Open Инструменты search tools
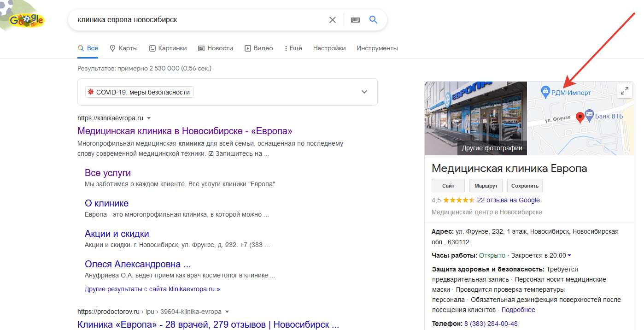This screenshot has width=644, height=330. [377, 48]
